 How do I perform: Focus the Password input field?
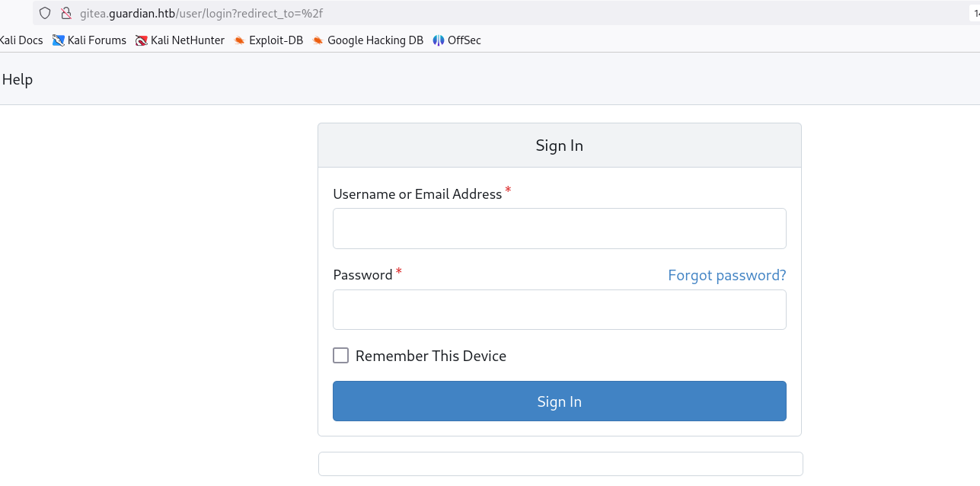point(560,309)
